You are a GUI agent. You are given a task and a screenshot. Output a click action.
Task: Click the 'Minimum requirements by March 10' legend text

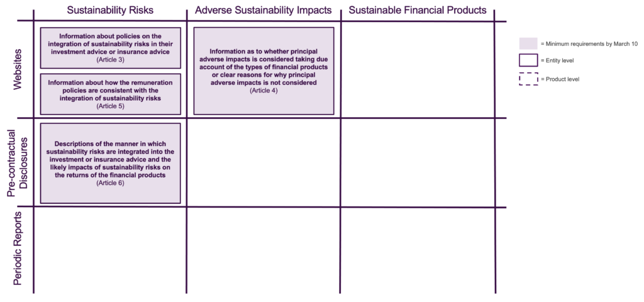click(x=589, y=44)
